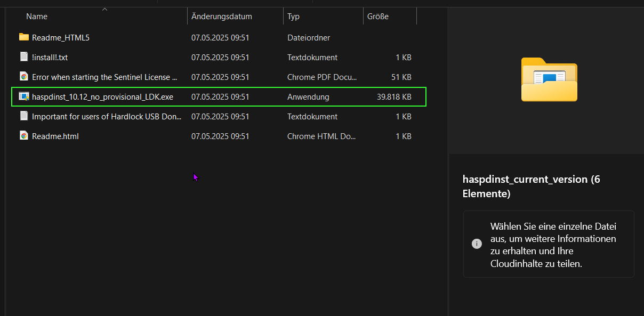644x316 pixels.
Task: Click the date cell of the Readme_HTML5 row
Action: click(220, 38)
